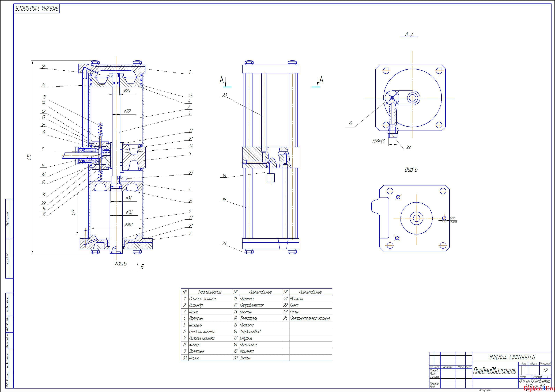Click the "Поршень" cell in the parts table
The width and height of the screenshot is (555, 392).
[196, 318]
